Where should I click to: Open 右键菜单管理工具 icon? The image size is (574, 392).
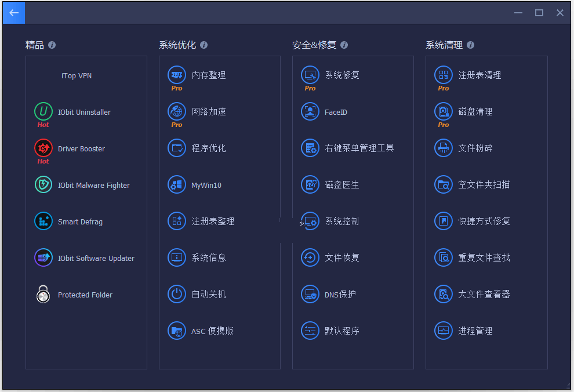pos(310,148)
